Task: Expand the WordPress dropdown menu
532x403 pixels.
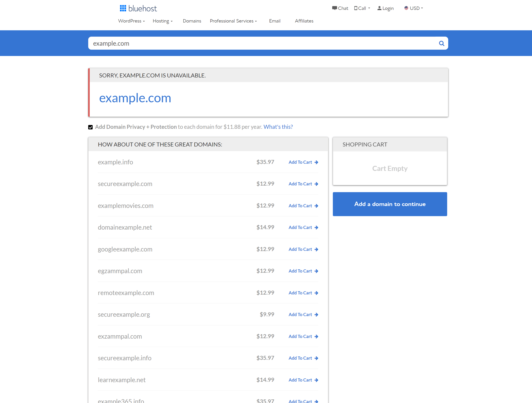Action: coord(131,21)
